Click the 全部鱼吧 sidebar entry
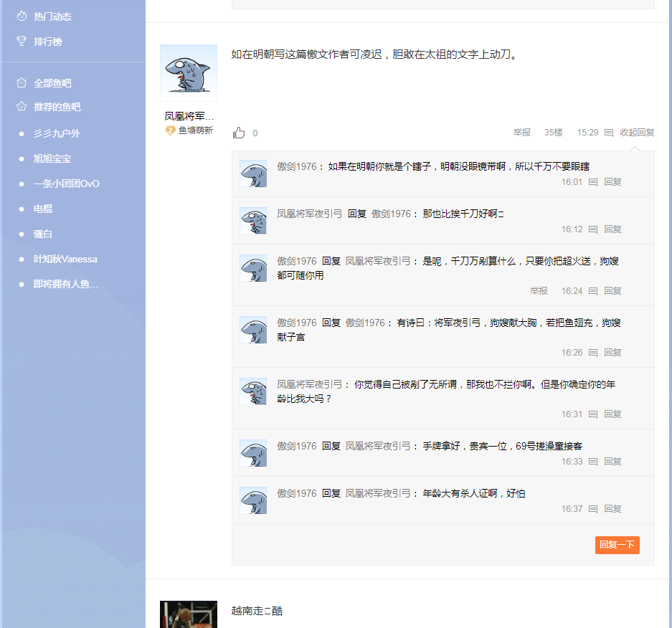This screenshot has height=628, width=672. pos(52,83)
